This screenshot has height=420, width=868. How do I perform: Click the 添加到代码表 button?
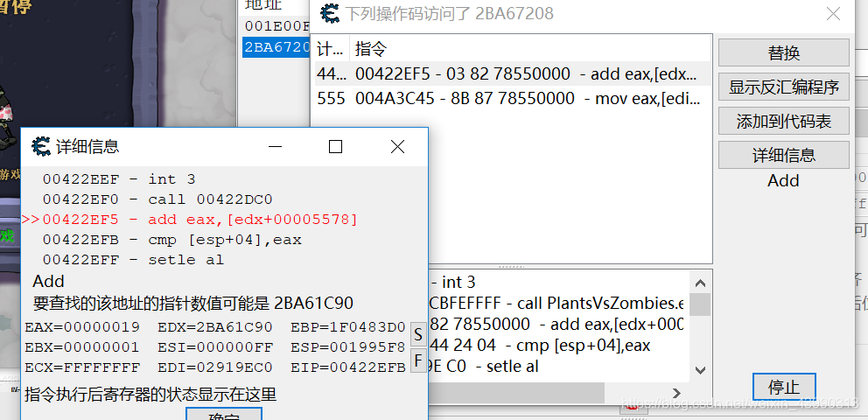(783, 121)
